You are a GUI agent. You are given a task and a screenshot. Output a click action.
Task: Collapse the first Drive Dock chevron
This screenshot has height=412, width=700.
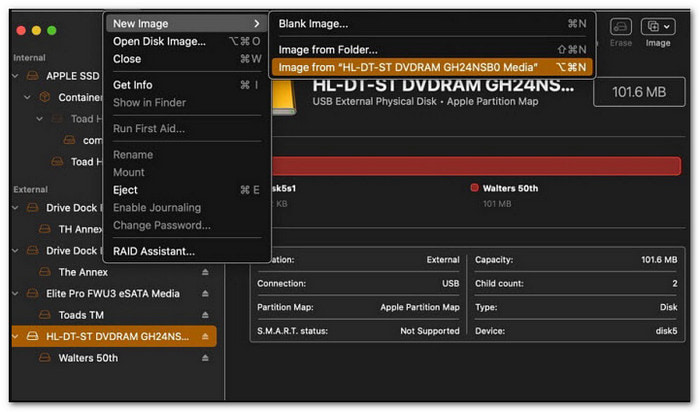(x=15, y=208)
